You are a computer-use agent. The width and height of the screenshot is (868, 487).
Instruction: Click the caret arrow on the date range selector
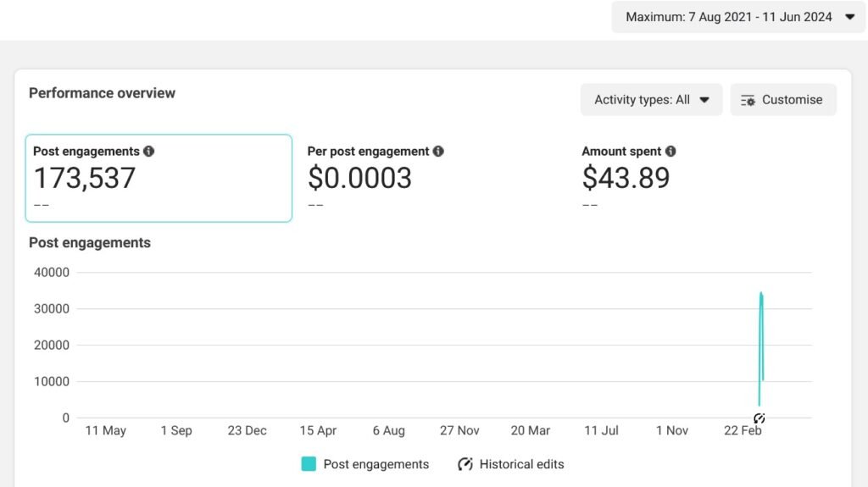pyautogui.click(x=849, y=17)
